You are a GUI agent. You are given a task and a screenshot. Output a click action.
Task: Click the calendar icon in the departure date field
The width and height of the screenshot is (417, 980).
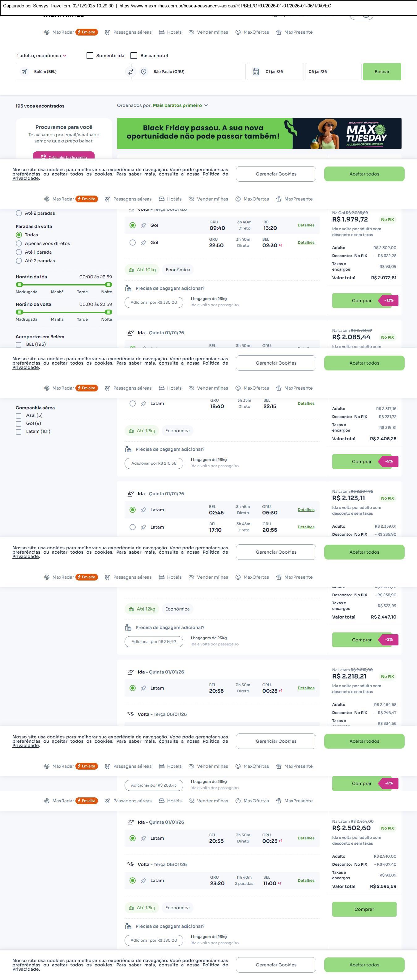coord(256,71)
